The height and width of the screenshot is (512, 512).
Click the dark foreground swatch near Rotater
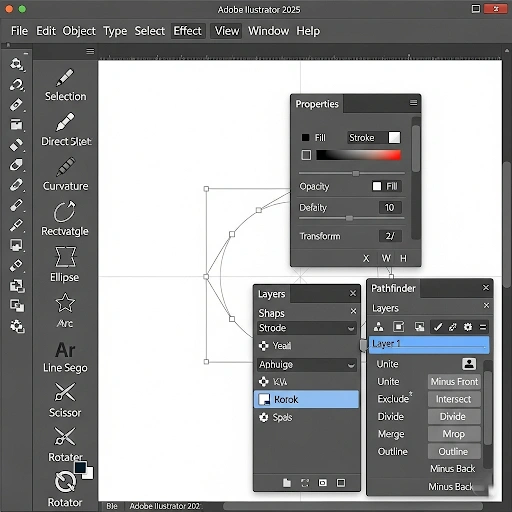pos(80,467)
